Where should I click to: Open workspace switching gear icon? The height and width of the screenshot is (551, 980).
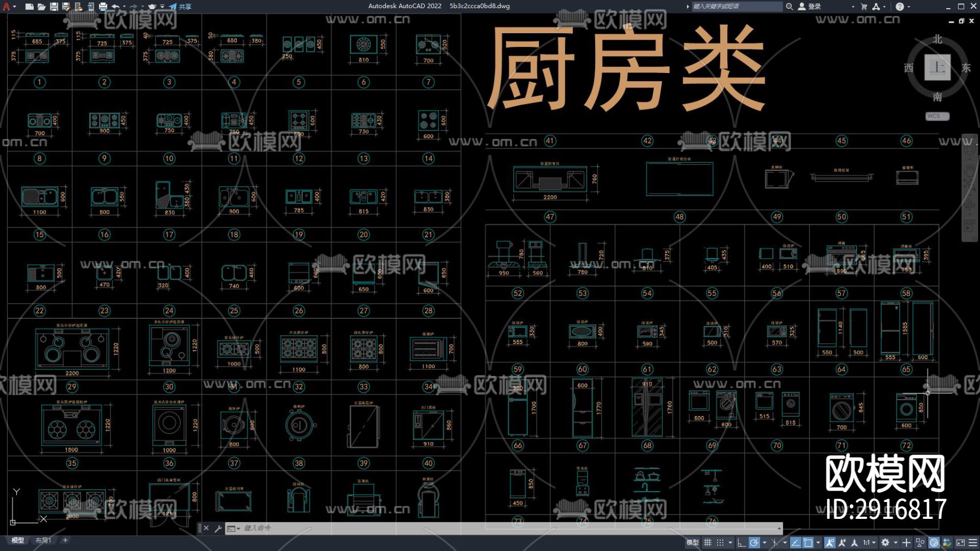pyautogui.click(x=885, y=542)
